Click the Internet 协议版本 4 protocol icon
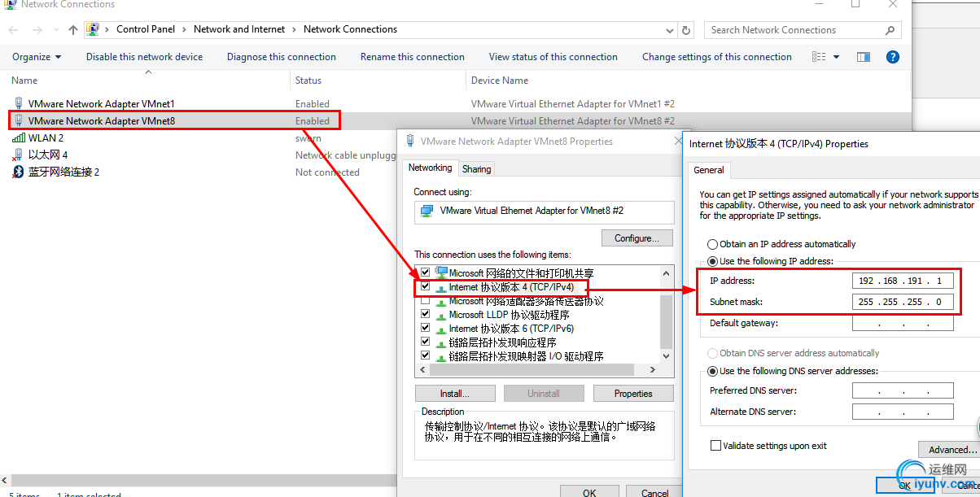The width and height of the screenshot is (980, 497). (441, 287)
